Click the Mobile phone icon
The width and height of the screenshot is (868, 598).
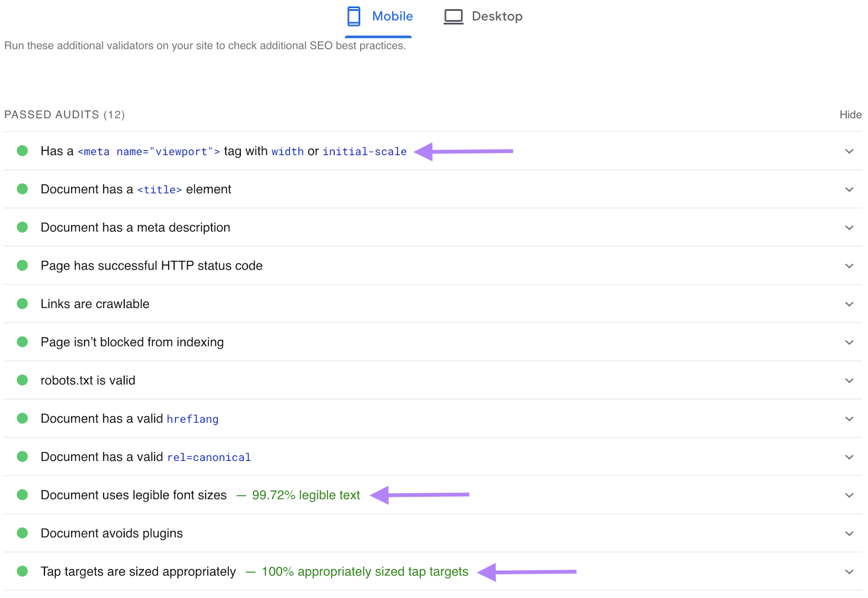click(x=354, y=16)
